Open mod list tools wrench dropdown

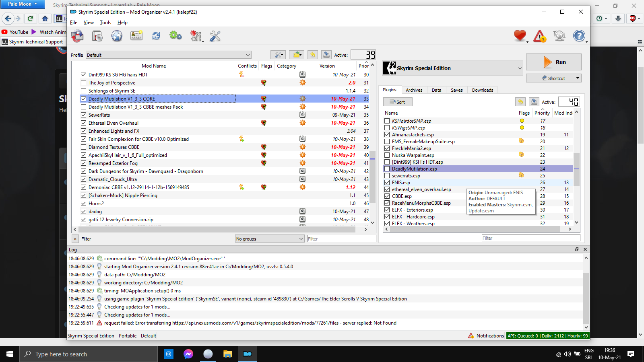pyautogui.click(x=278, y=55)
